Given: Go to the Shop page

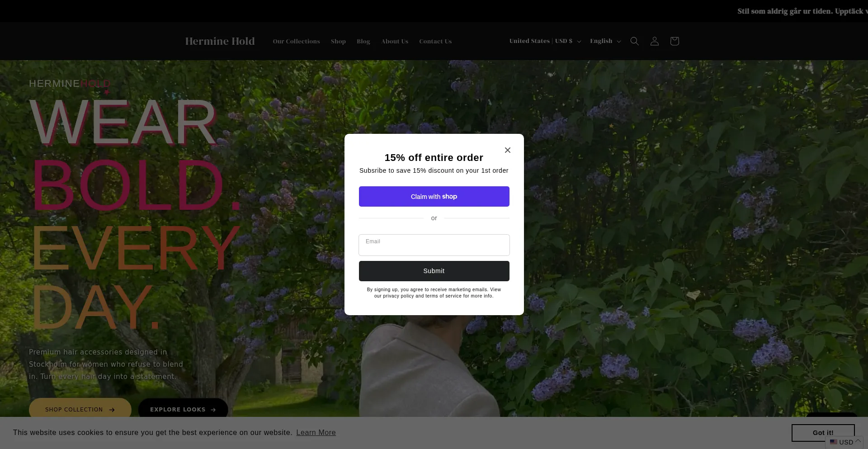Looking at the screenshot, I should coord(338,41).
